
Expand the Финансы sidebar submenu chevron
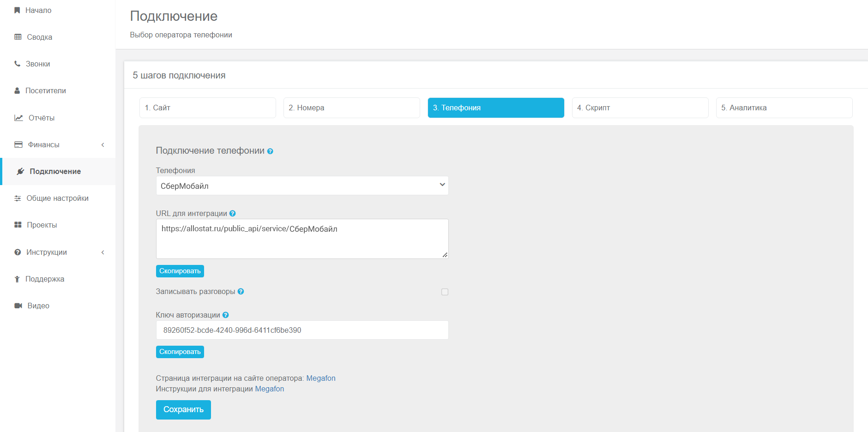click(103, 145)
